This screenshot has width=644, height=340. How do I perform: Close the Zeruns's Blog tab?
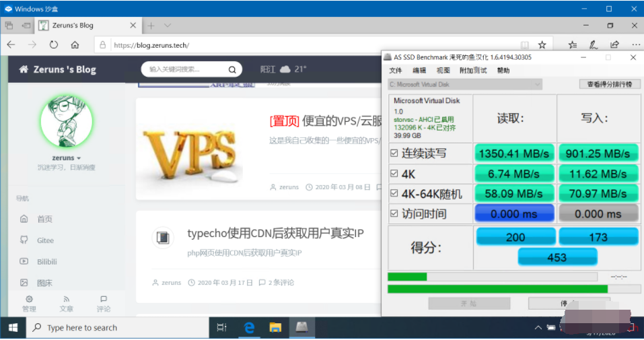133,26
